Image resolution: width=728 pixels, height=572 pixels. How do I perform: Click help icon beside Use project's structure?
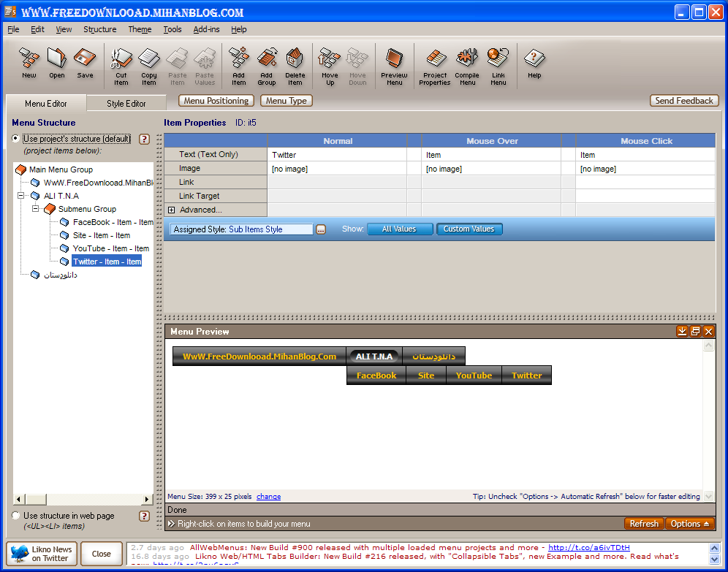click(x=145, y=139)
